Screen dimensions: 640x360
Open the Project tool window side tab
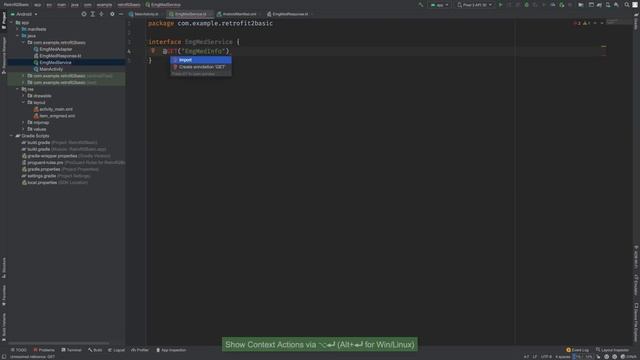[4, 20]
